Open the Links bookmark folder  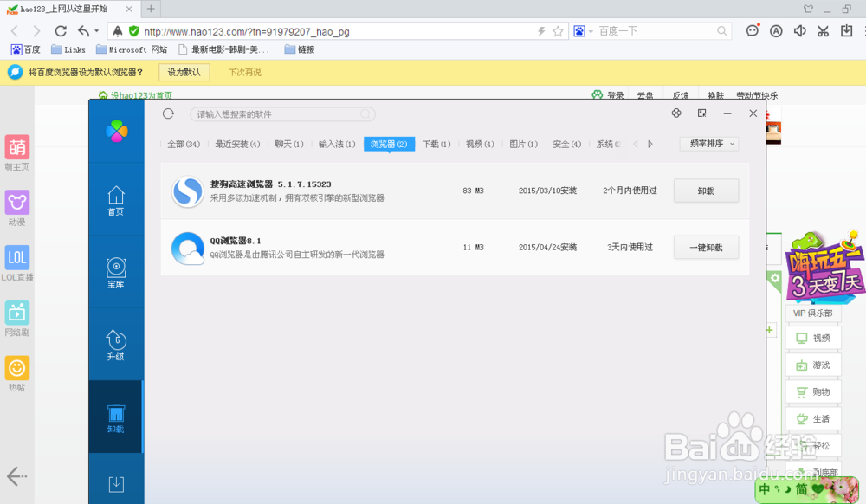(68, 49)
